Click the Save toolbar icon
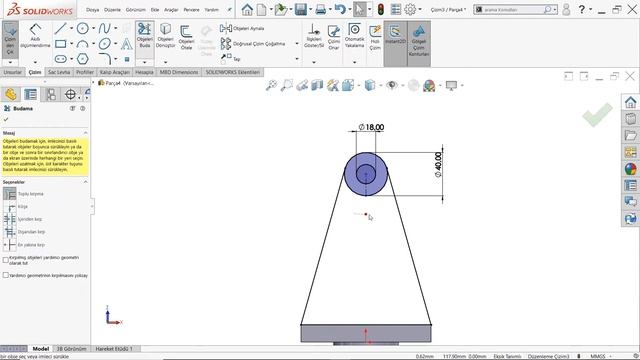 pyautogui.click(x=301, y=9)
